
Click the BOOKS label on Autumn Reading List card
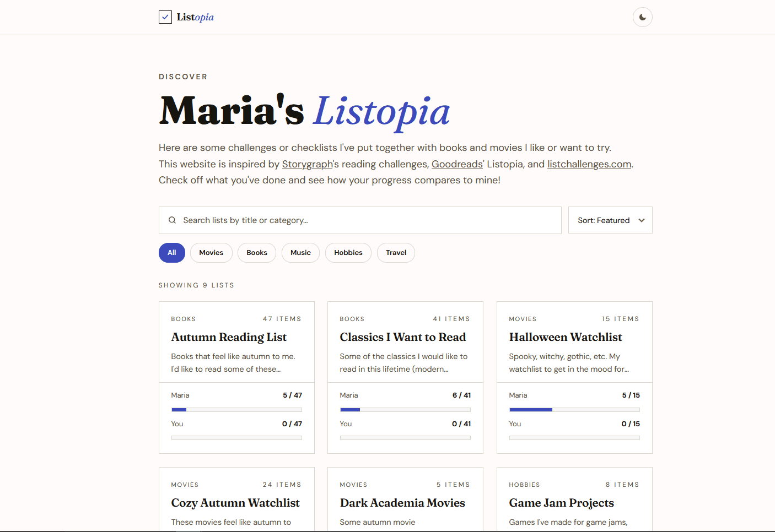[x=184, y=319]
